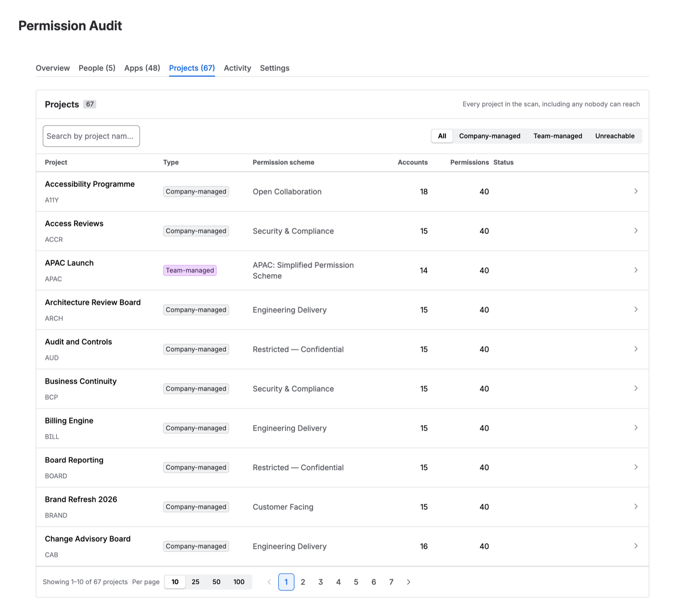Open Business Continuity project name
The height and width of the screenshot is (616, 685).
81,381
